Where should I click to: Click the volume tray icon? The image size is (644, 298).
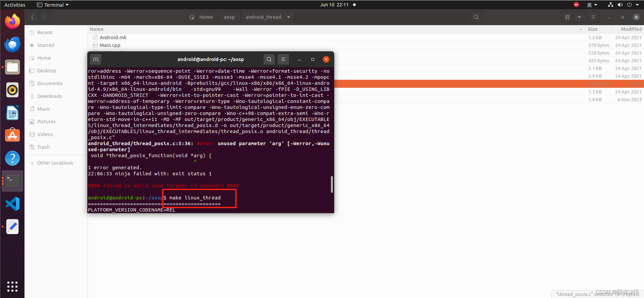coord(620,5)
